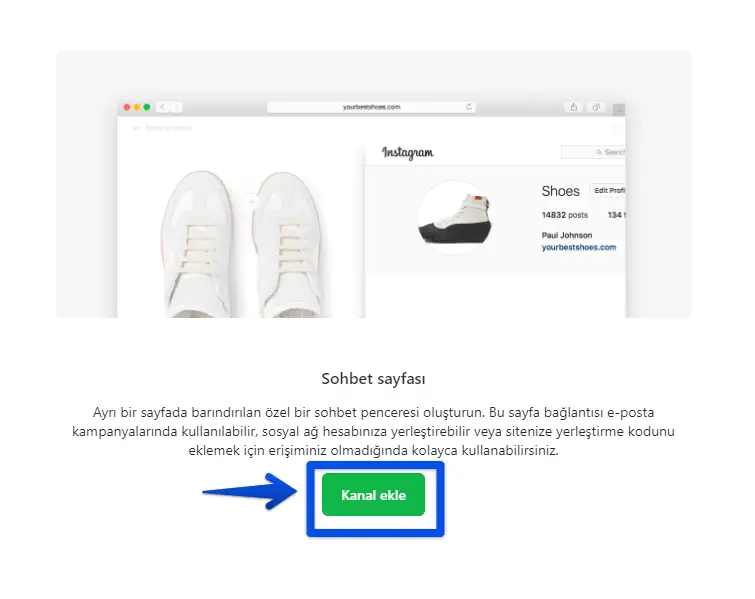Image resolution: width=755 pixels, height=599 pixels.
Task: Click the round sneaker profile picture
Action: (x=454, y=218)
